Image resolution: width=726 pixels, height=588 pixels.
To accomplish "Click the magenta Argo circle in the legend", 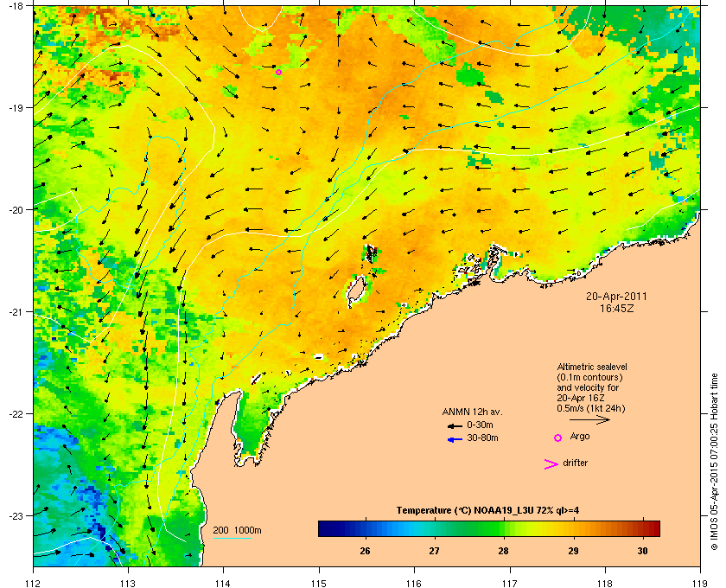I will pyautogui.click(x=558, y=438).
